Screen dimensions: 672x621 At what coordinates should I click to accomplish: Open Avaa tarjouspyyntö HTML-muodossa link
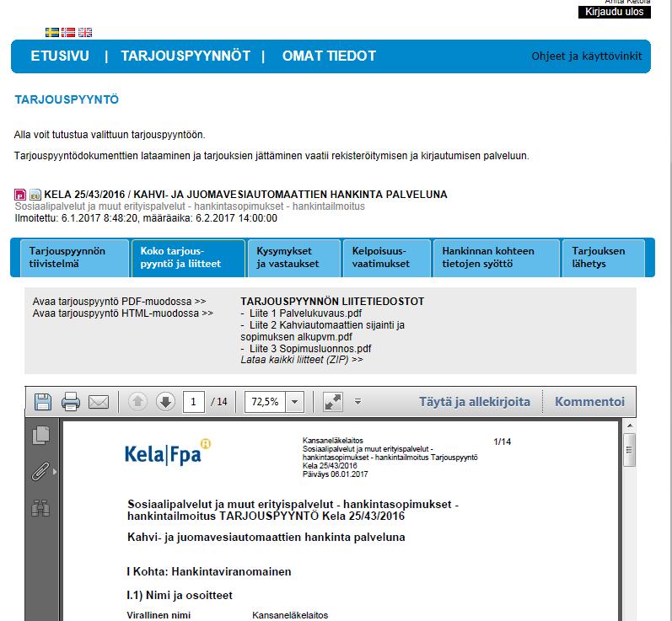coord(123,313)
